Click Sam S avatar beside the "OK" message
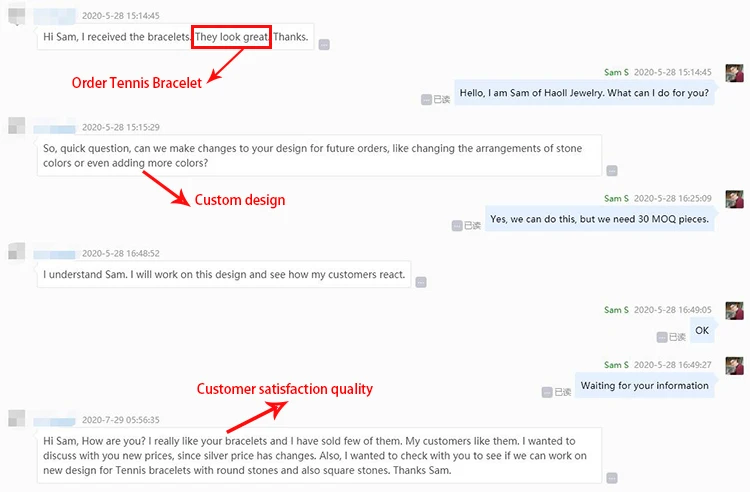Image resolution: width=750 pixels, height=492 pixels. click(735, 311)
